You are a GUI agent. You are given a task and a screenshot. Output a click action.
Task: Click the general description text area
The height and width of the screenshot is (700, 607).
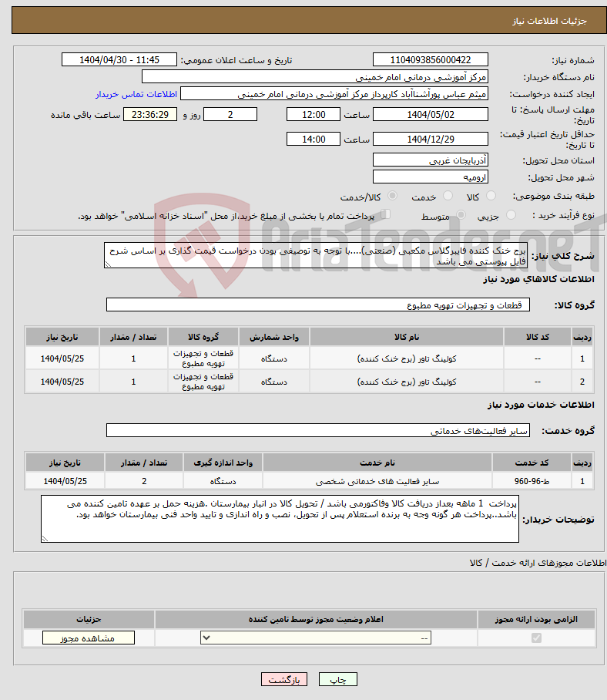point(316,255)
